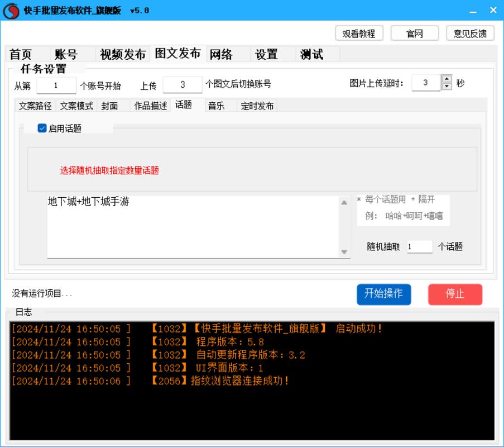Click the Kuaishou app logo icon
The height and width of the screenshot is (447, 504).
tap(11, 11)
